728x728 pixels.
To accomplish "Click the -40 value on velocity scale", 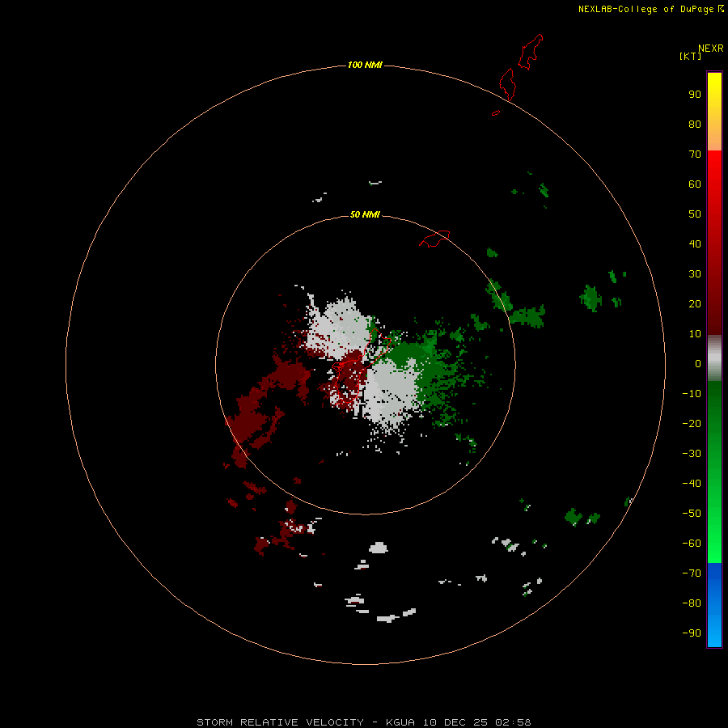I will point(692,484).
